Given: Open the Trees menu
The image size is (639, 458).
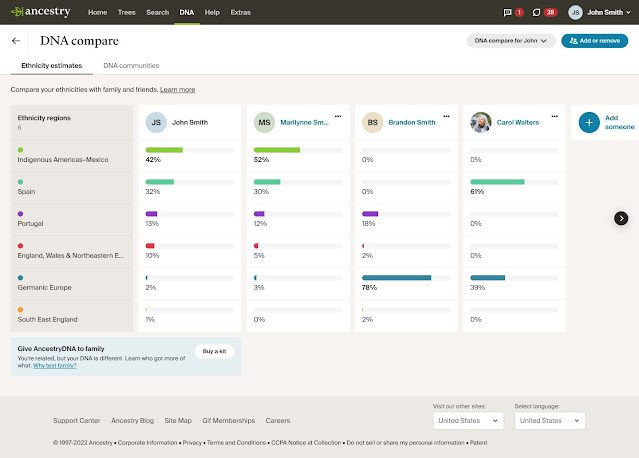Looking at the screenshot, I should pos(126,13).
